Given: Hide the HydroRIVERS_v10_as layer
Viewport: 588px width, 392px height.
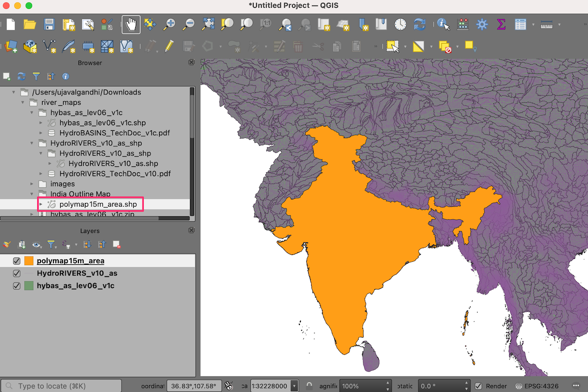Looking at the screenshot, I should (17, 273).
